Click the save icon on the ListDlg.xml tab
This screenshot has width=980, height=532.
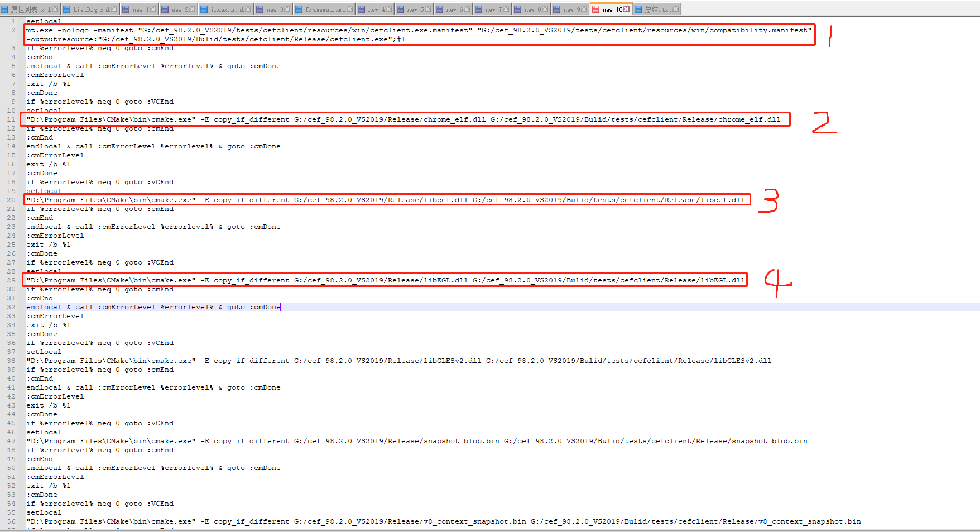click(67, 9)
